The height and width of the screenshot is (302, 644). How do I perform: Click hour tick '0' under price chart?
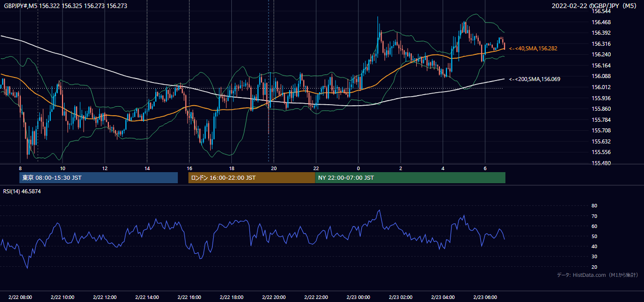click(x=358, y=168)
